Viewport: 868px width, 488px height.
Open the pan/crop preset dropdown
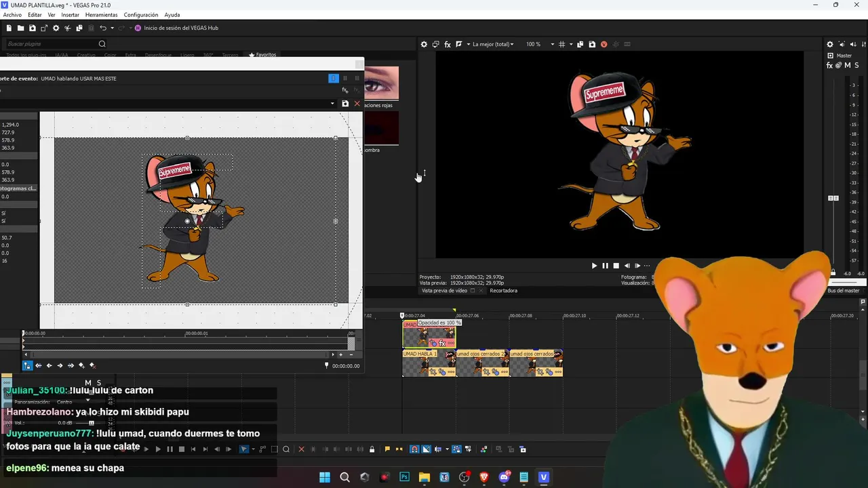coord(332,104)
